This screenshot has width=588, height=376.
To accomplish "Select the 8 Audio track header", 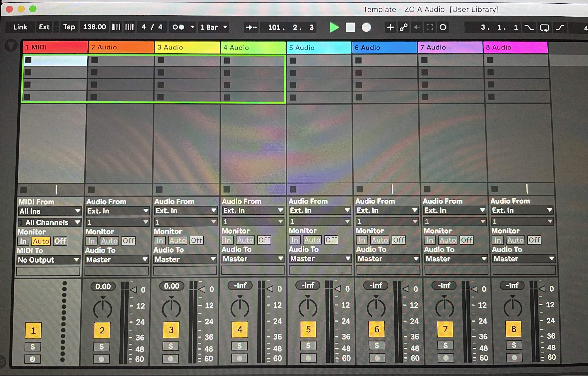I will pos(515,47).
